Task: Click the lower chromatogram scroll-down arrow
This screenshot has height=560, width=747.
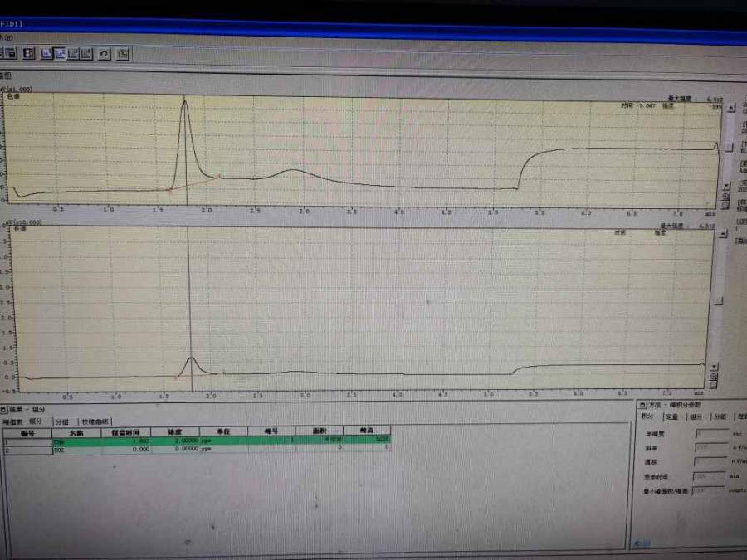Action: tap(714, 367)
